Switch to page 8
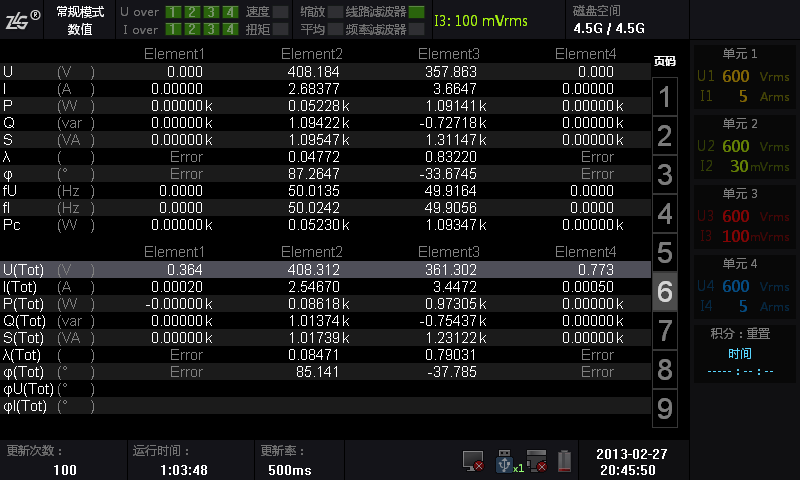This screenshot has height=480, width=800. (x=664, y=369)
